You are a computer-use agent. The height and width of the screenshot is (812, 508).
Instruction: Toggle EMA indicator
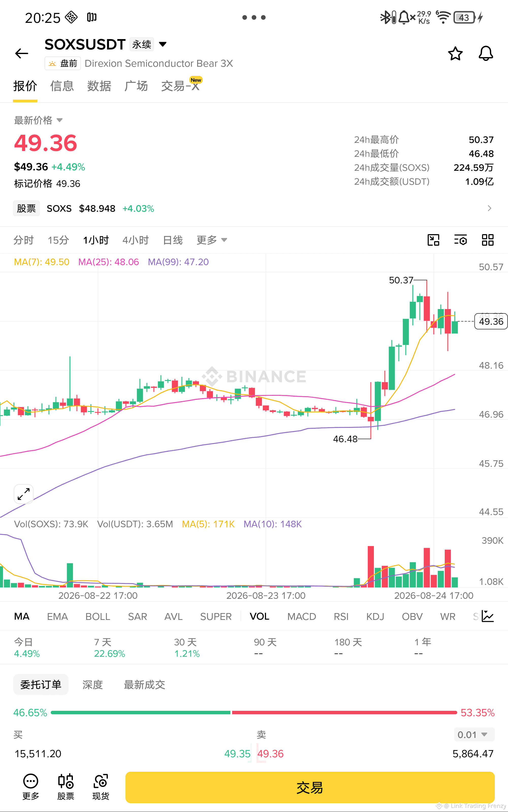point(57,616)
